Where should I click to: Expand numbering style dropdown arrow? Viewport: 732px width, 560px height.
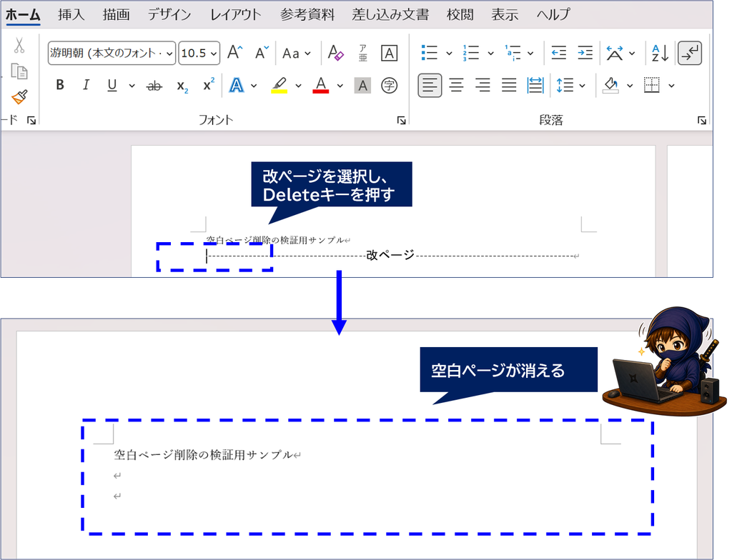(x=490, y=53)
